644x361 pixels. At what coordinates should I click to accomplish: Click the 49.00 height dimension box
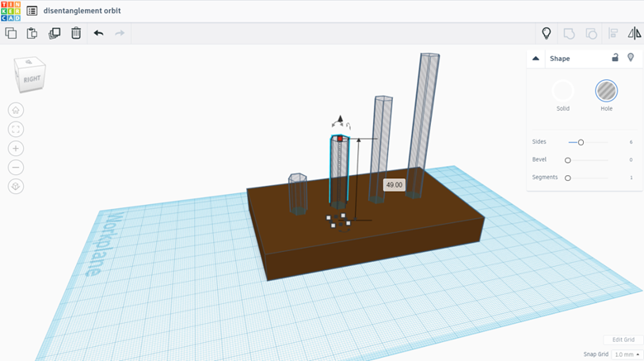point(395,185)
